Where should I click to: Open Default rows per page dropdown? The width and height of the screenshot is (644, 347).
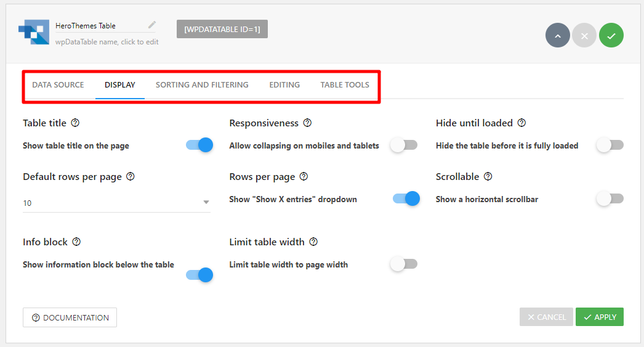[116, 203]
